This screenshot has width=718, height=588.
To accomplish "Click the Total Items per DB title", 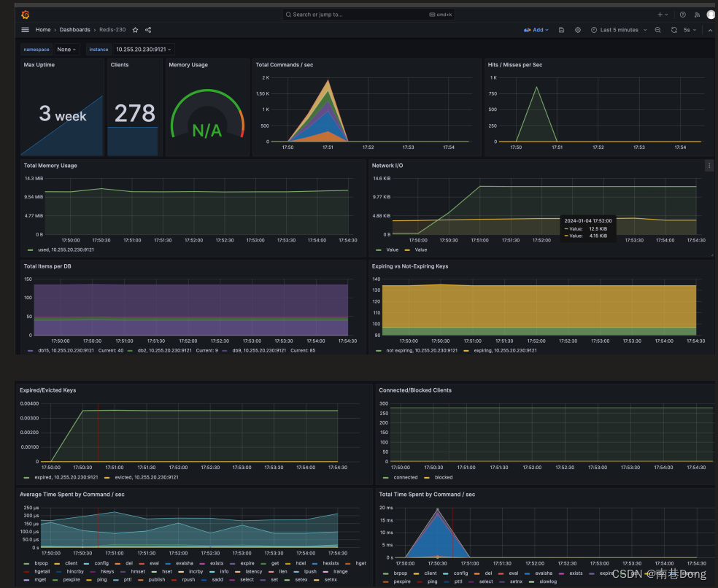I will (x=47, y=266).
